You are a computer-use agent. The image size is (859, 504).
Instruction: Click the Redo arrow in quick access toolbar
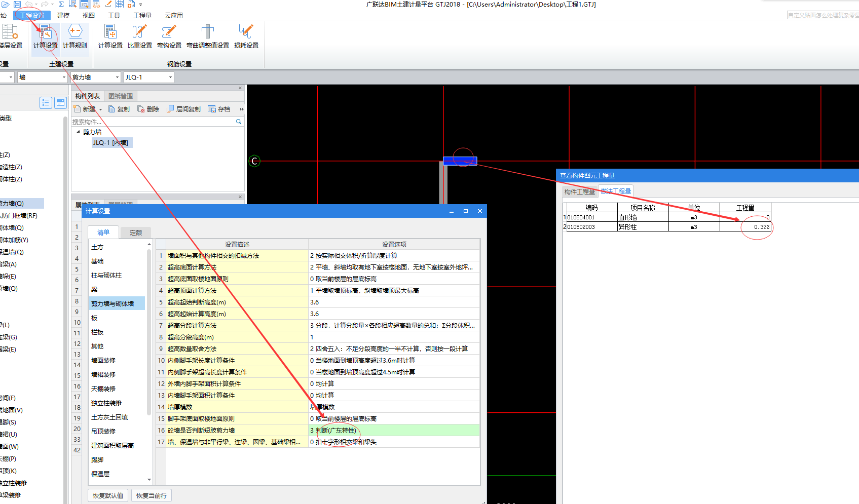(45, 4)
